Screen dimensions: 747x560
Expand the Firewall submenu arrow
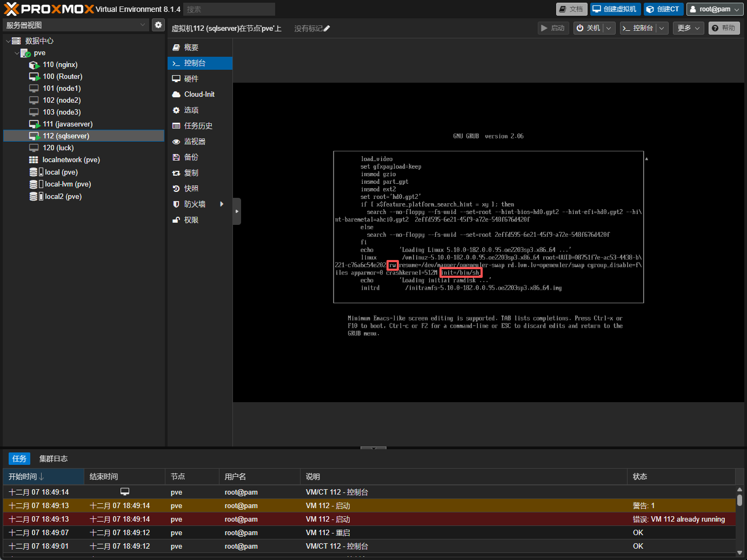pyautogui.click(x=222, y=204)
